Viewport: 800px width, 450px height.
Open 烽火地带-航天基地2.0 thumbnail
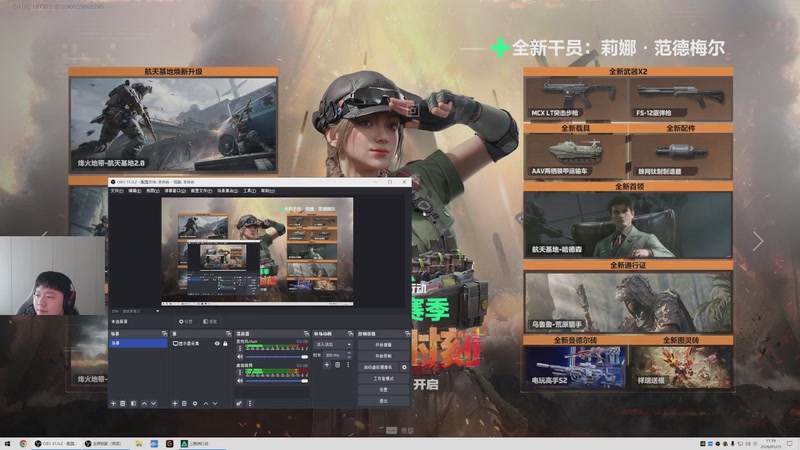click(173, 124)
